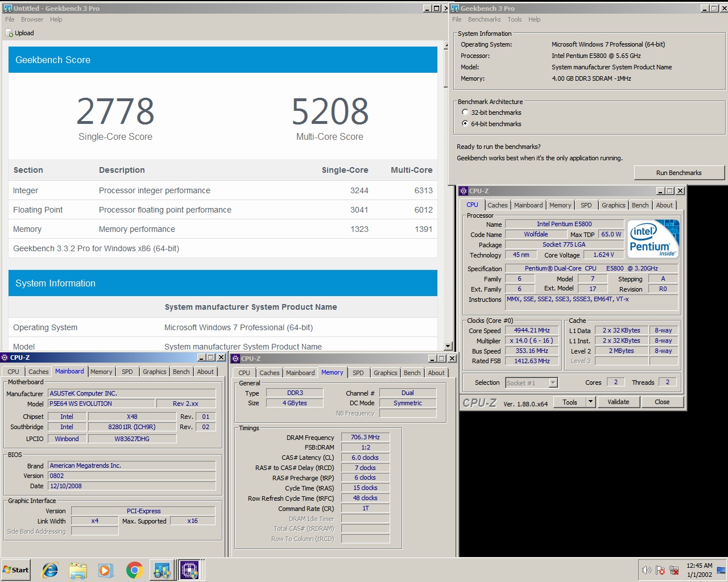The height and width of the screenshot is (582, 728).
Task: Click Southbridge value 82801IR (ICH9R)
Action: coord(132,427)
